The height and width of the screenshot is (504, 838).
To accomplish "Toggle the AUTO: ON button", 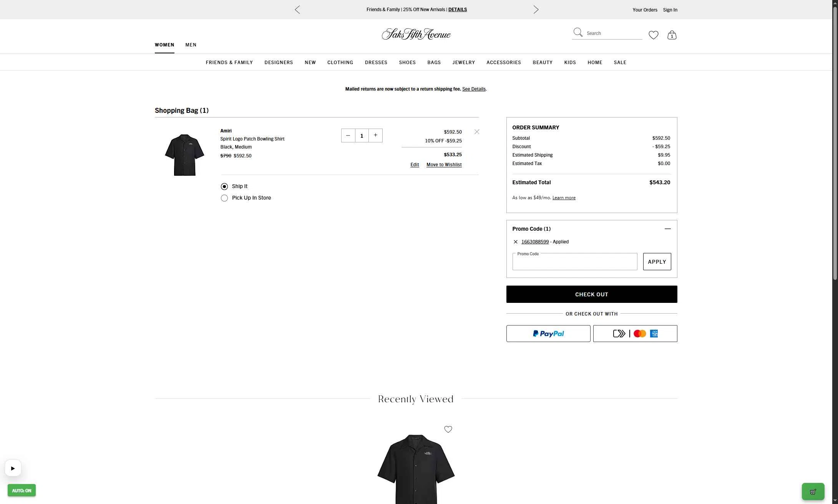I will (22, 490).
